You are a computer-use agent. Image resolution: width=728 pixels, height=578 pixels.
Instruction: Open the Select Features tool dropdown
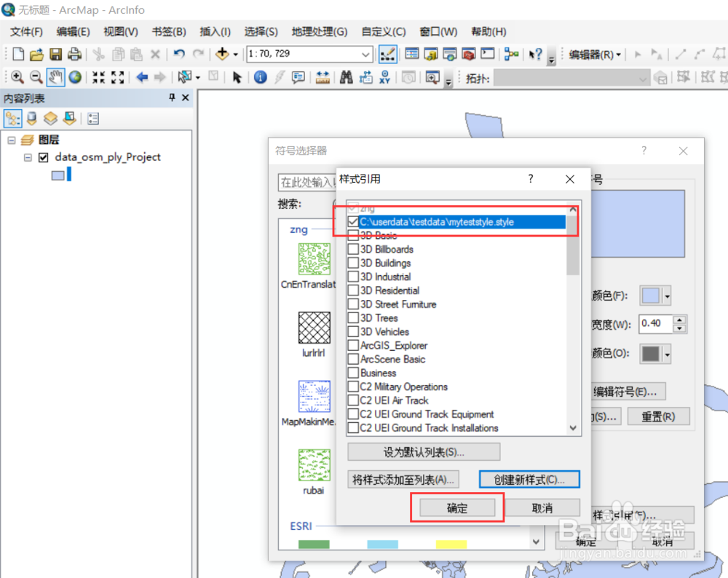(198, 77)
